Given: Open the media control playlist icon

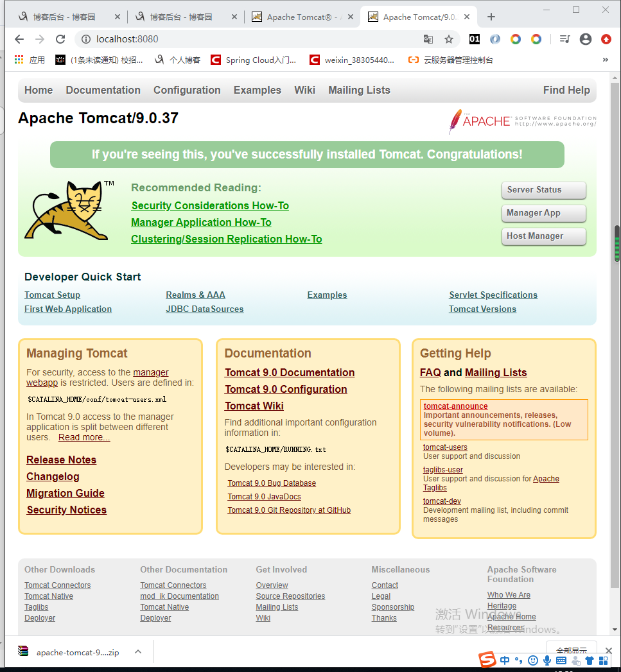Looking at the screenshot, I should (565, 39).
